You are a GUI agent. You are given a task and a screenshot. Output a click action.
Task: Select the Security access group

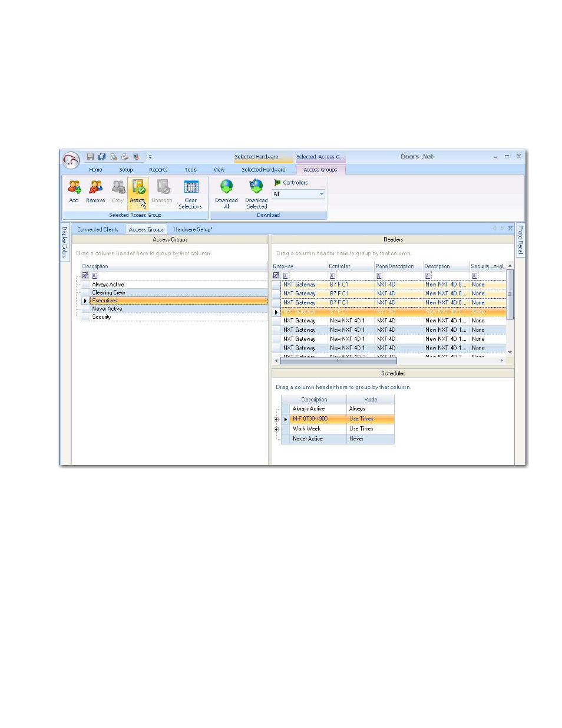coord(179,317)
